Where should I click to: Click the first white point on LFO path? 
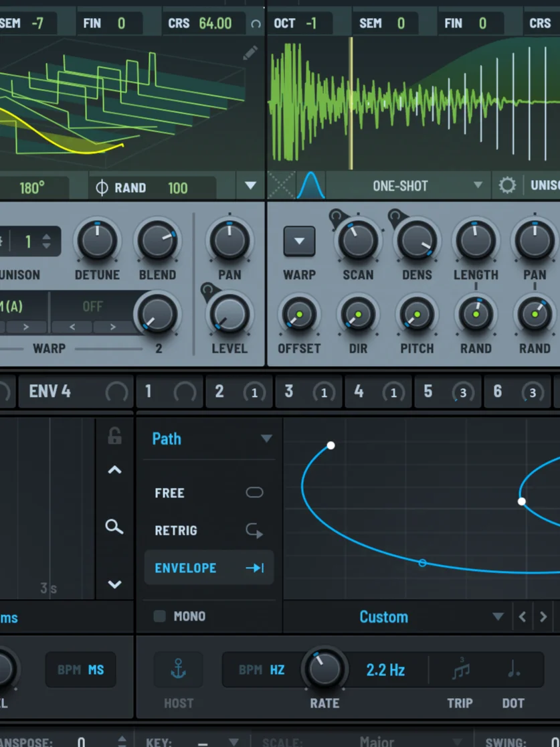331,445
